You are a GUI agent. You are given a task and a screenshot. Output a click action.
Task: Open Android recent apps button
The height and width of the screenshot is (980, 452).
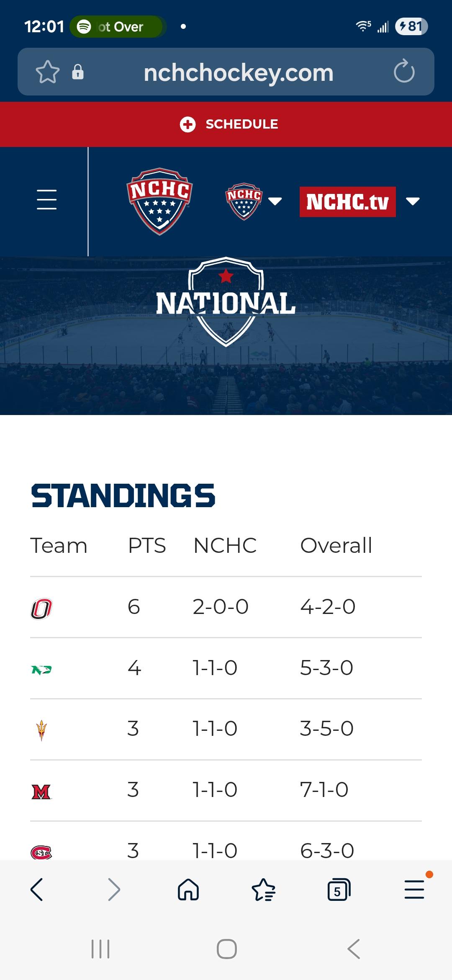[100, 949]
